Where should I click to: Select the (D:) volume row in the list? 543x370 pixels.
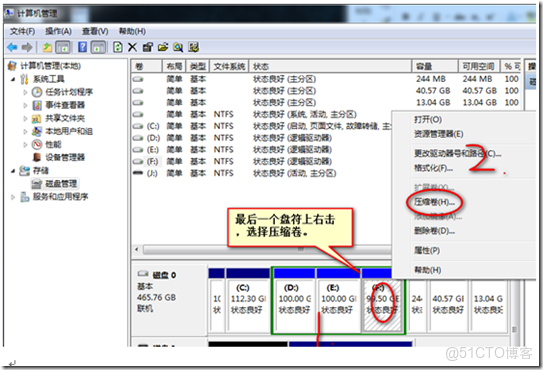262,138
